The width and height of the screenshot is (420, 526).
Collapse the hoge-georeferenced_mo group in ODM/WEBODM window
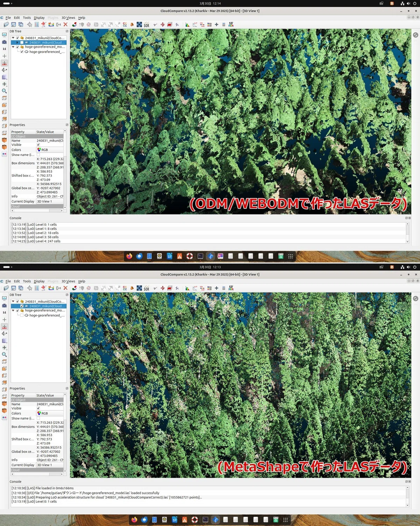(13, 47)
